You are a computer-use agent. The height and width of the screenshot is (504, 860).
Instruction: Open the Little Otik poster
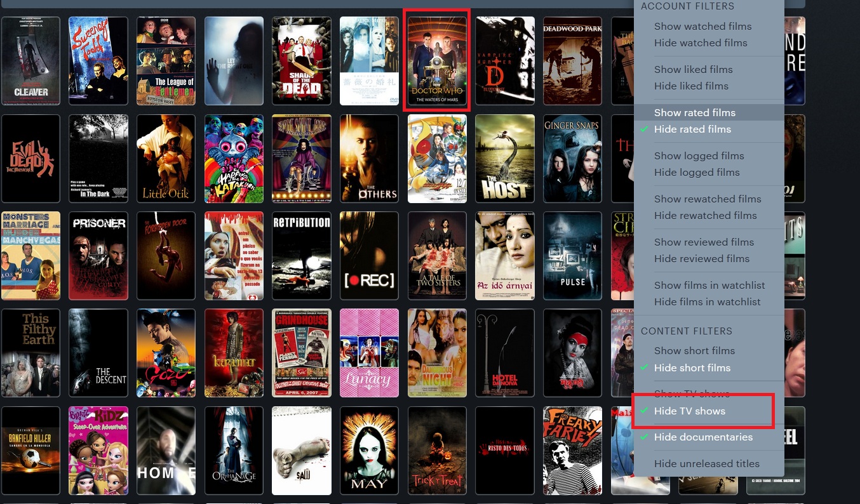[x=166, y=159]
